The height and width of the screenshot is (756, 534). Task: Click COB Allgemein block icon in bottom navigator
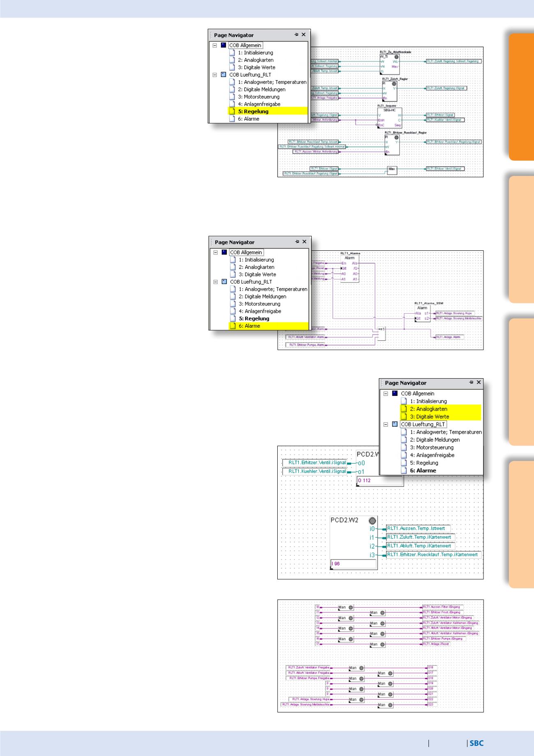(395, 393)
